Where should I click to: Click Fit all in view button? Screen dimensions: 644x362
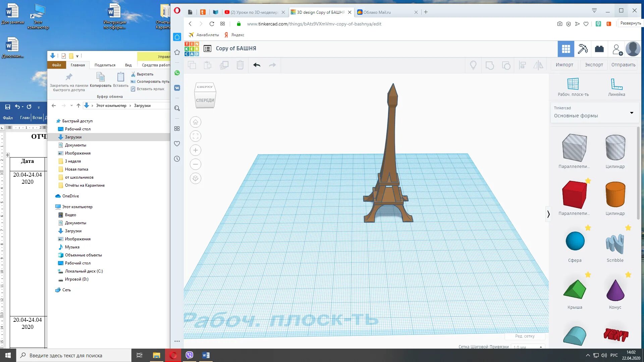[x=196, y=136]
